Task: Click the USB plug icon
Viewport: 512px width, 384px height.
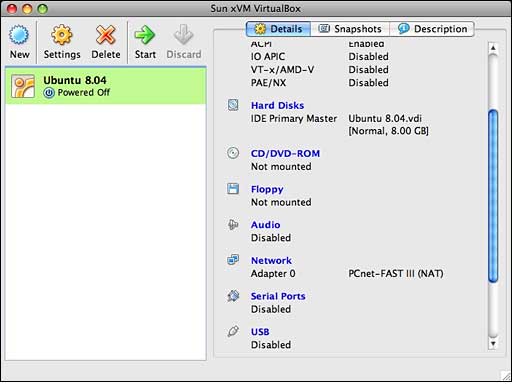Action: pyautogui.click(x=233, y=331)
